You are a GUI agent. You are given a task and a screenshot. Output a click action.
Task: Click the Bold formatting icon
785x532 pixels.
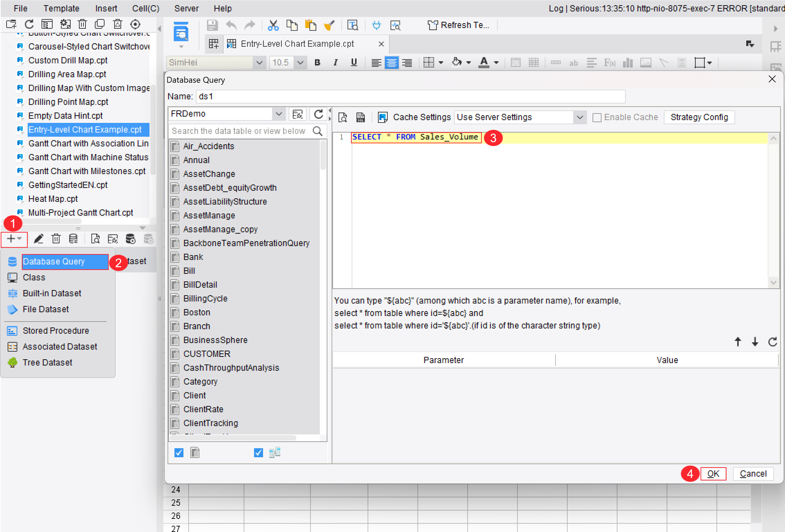coord(317,63)
